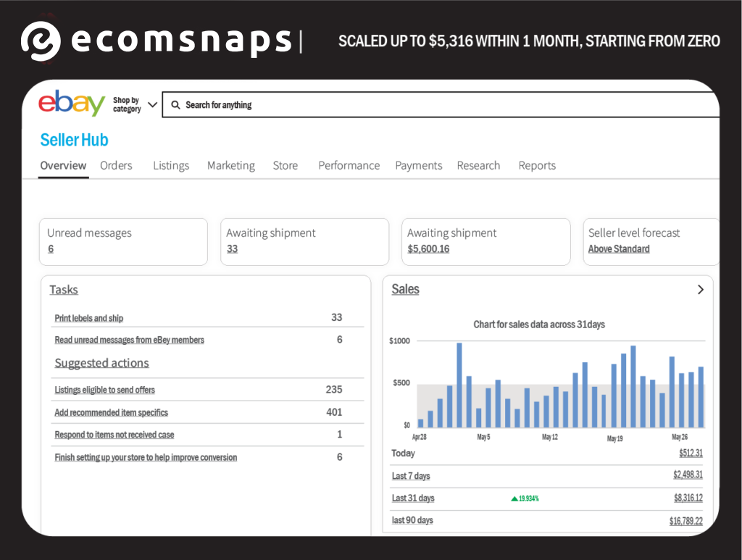The height and width of the screenshot is (560, 742).
Task: Select the Marketing tab
Action: click(231, 166)
